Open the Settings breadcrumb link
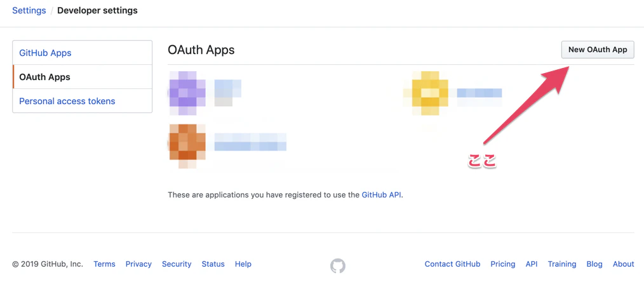Viewport: 644px width, 282px height. pyautogui.click(x=29, y=10)
